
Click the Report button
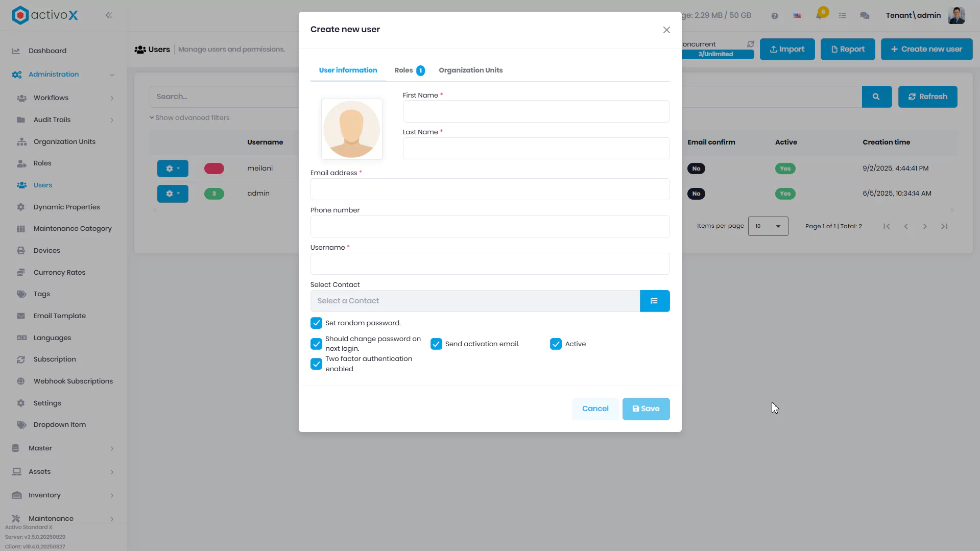[x=848, y=49]
